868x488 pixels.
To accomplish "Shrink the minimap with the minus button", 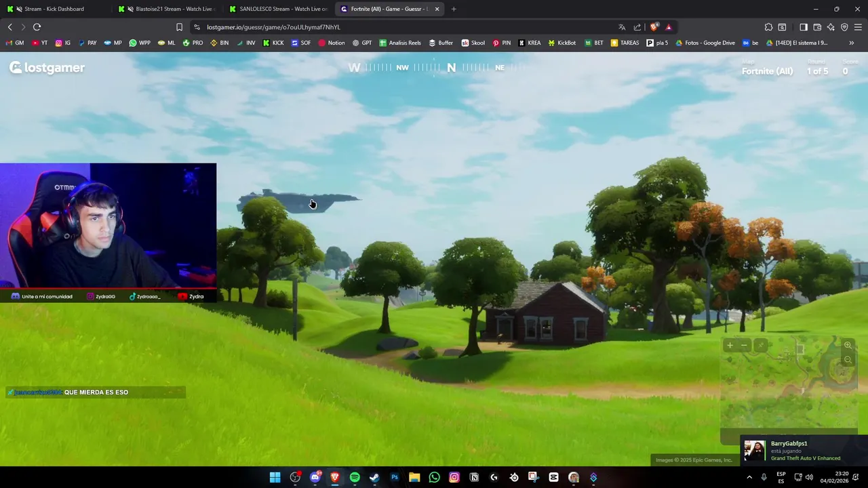I will tap(744, 346).
